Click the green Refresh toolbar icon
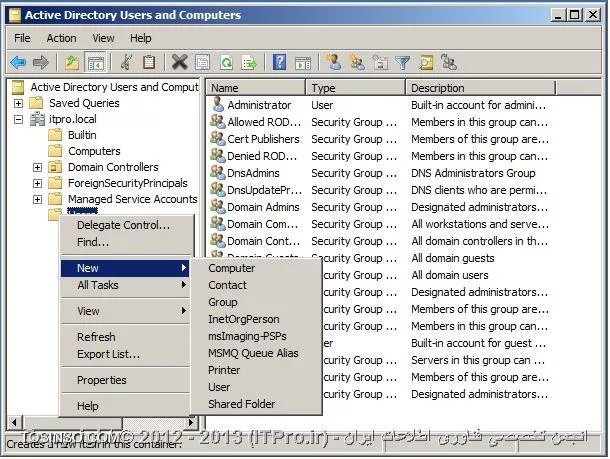610x459 pixels. pos(226,62)
